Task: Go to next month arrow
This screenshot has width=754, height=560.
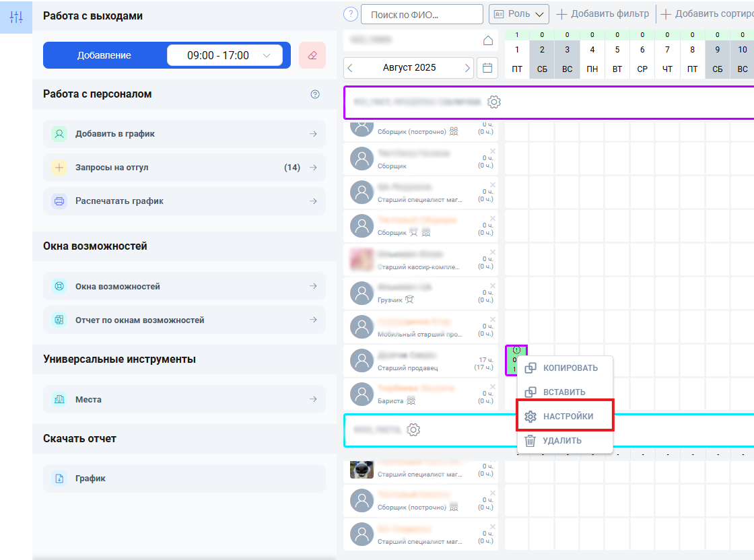Action: pyautogui.click(x=467, y=68)
